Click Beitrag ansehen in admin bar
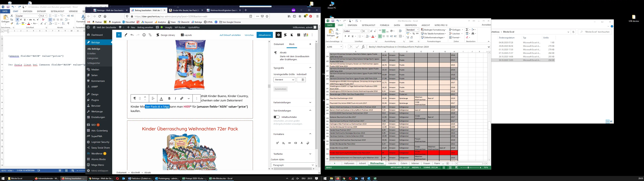The width and height of the screenshot is (644, 181). (x=145, y=27)
